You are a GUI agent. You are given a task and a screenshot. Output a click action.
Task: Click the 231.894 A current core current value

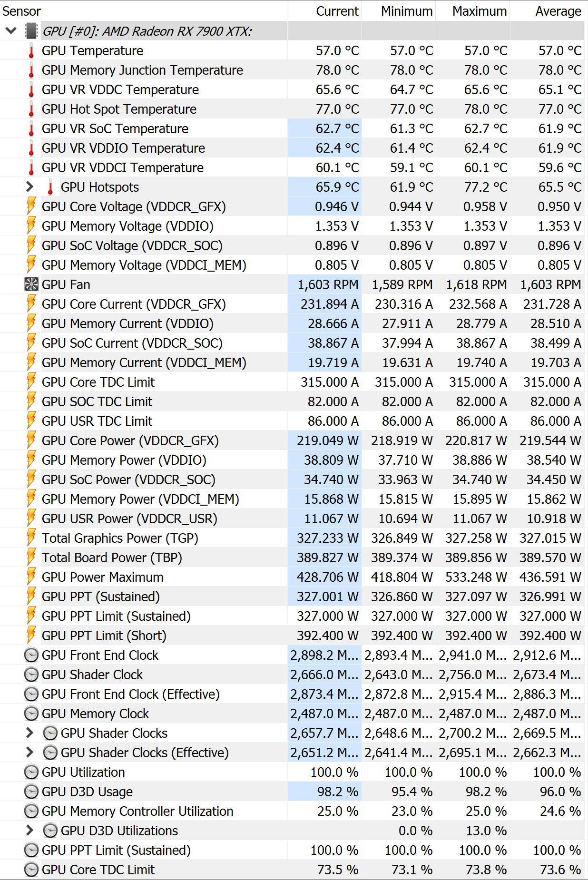click(x=329, y=304)
